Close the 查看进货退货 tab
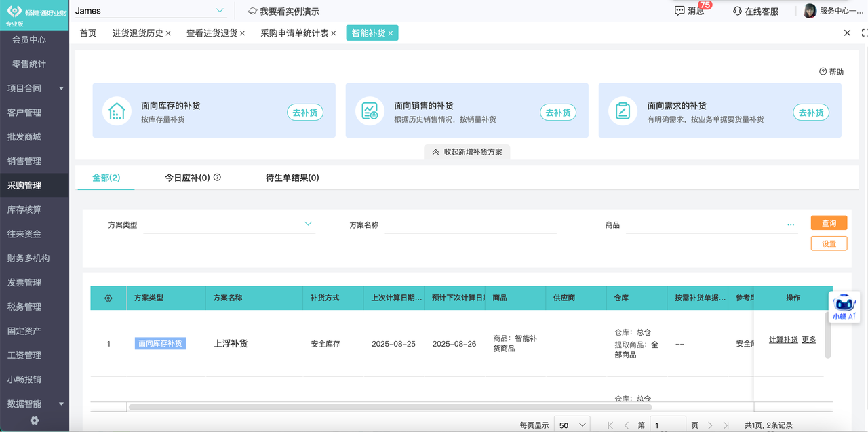 point(242,33)
